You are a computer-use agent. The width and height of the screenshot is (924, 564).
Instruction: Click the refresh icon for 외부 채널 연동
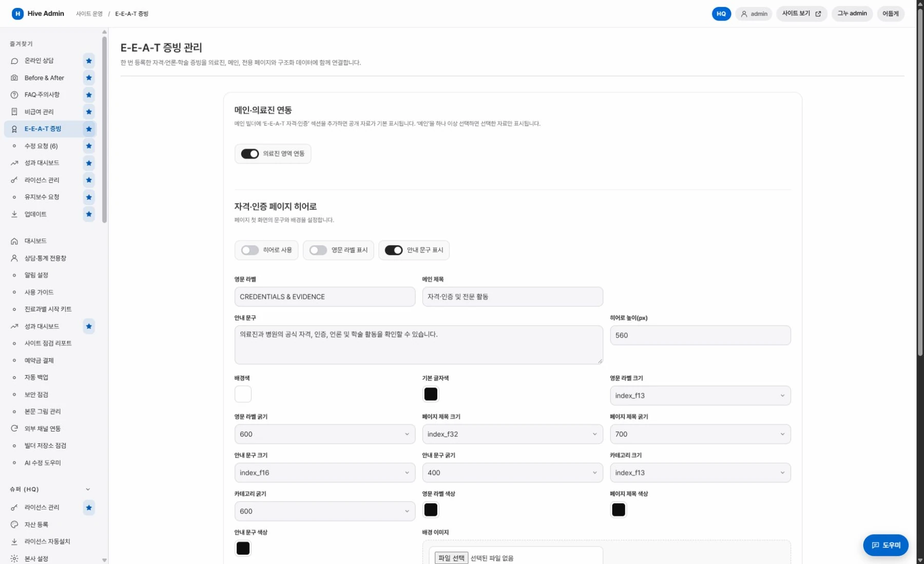click(14, 428)
